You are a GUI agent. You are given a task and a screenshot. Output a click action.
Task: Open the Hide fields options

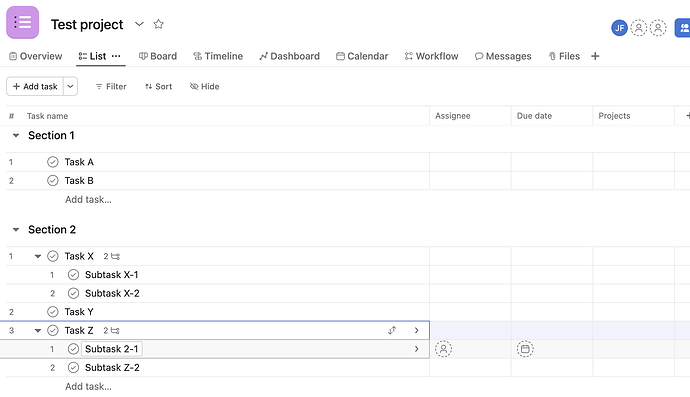(205, 87)
